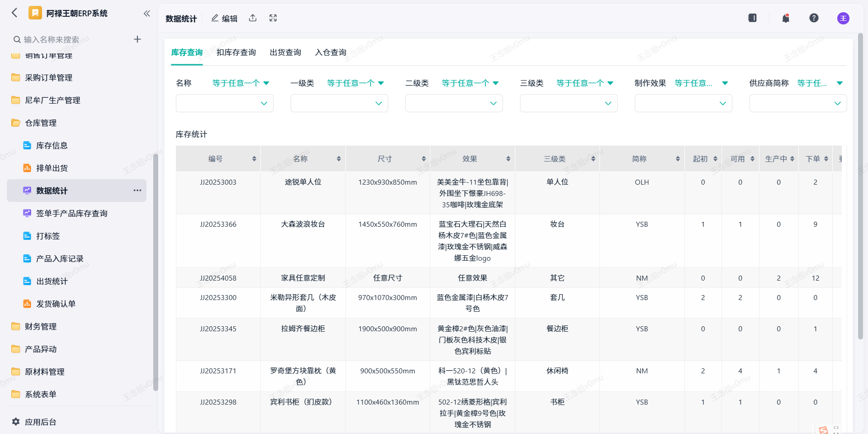Select cell JJ20254058
Screen dimensions: 868x434
(x=218, y=278)
